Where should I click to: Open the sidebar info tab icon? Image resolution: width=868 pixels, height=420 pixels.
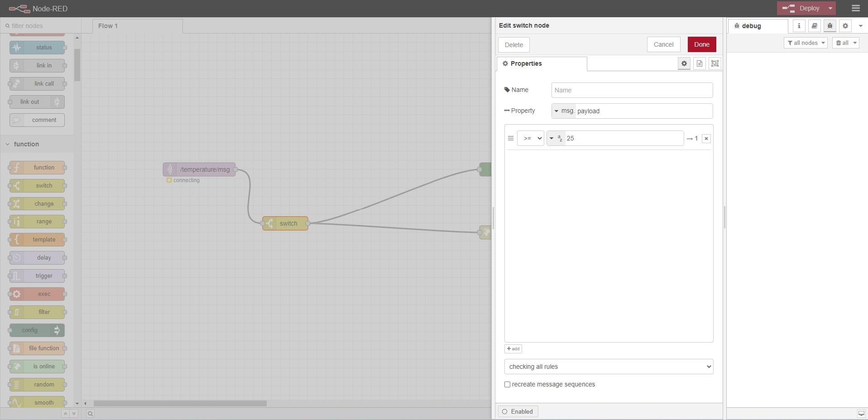point(799,26)
